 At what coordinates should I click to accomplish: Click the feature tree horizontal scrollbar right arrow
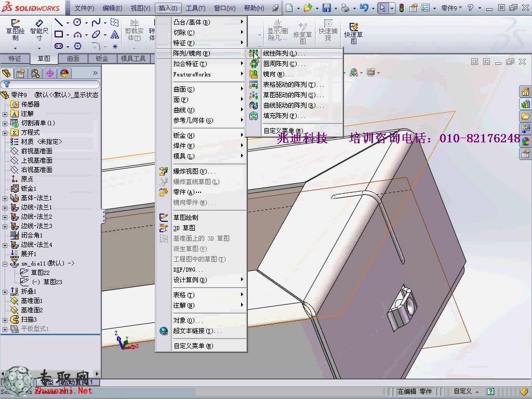pyautogui.click(x=97, y=374)
